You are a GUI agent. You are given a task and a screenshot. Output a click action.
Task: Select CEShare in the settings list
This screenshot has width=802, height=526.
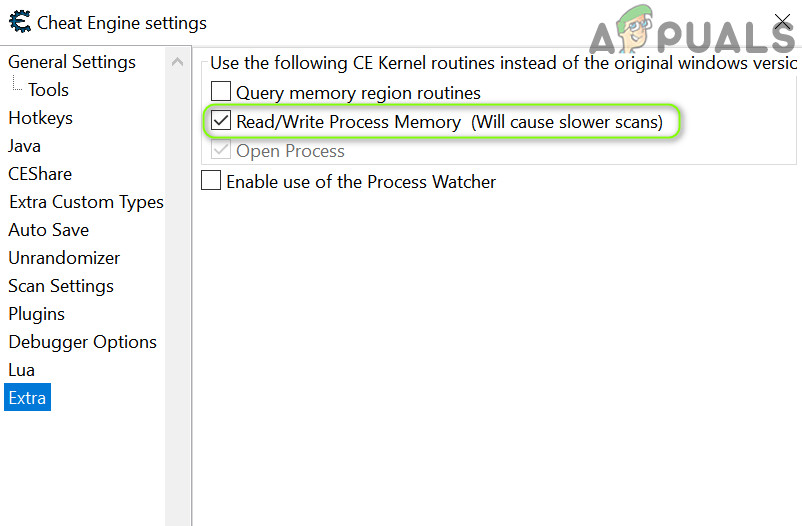(x=40, y=174)
